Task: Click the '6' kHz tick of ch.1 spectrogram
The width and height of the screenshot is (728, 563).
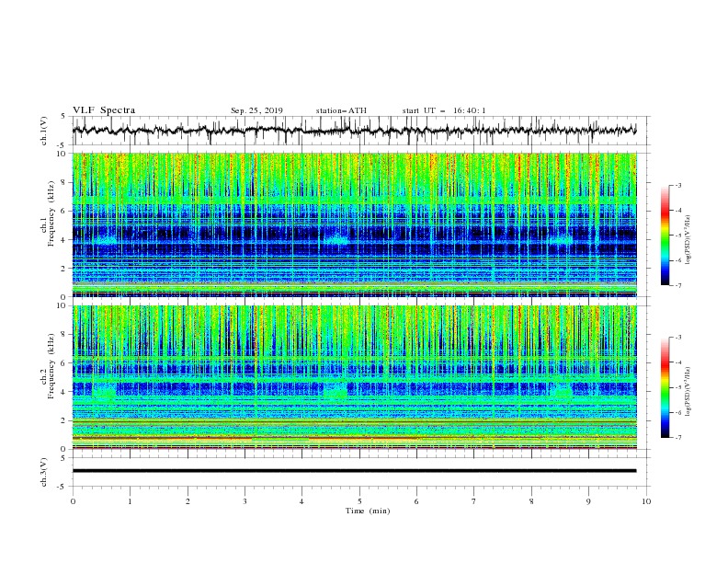Action: tap(64, 211)
